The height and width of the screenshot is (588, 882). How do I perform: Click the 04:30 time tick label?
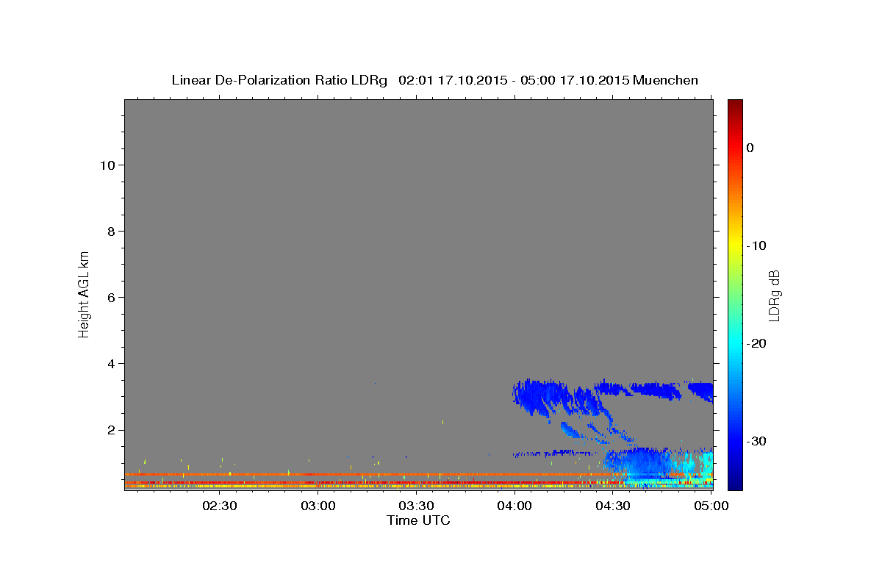click(x=613, y=506)
